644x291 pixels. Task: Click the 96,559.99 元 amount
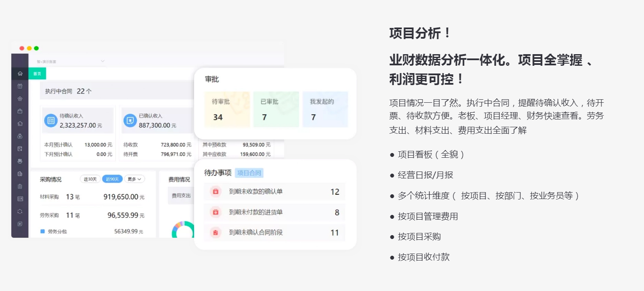pos(126,215)
